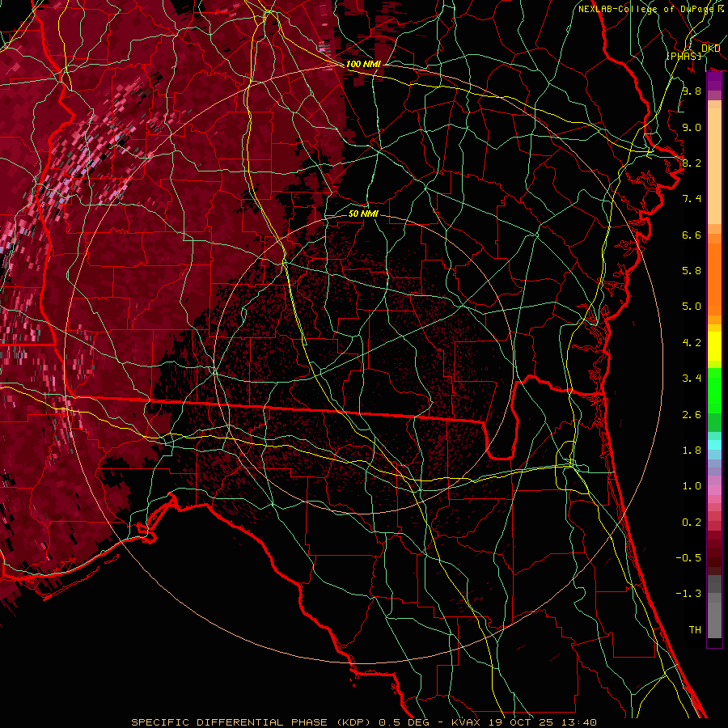Screen dimensions: 728x728
Task: Click the 4.2 legend value
Action: click(692, 343)
